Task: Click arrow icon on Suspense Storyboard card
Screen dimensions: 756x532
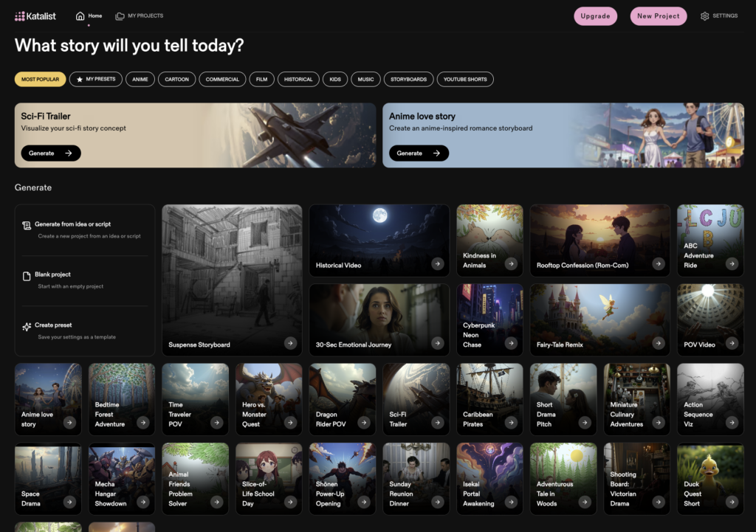Action: pyautogui.click(x=290, y=343)
